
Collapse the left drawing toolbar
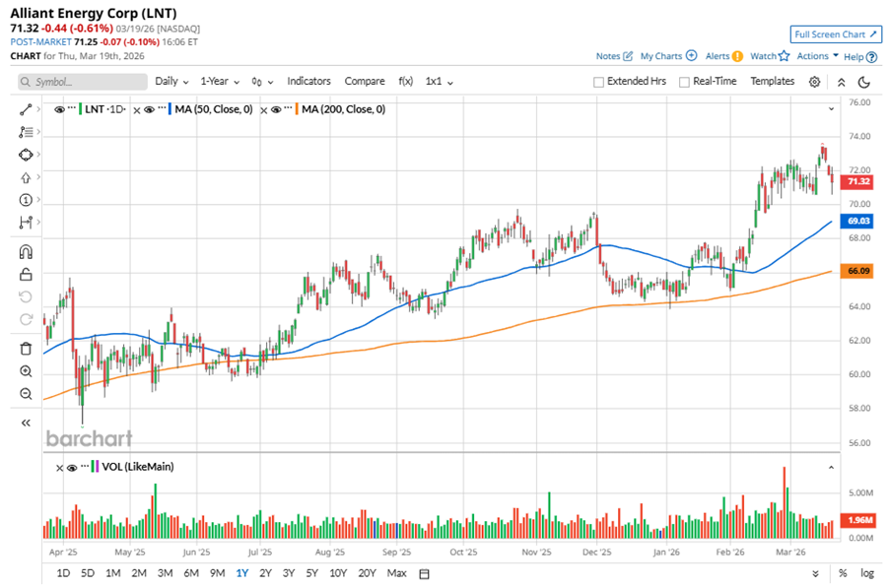click(x=26, y=423)
